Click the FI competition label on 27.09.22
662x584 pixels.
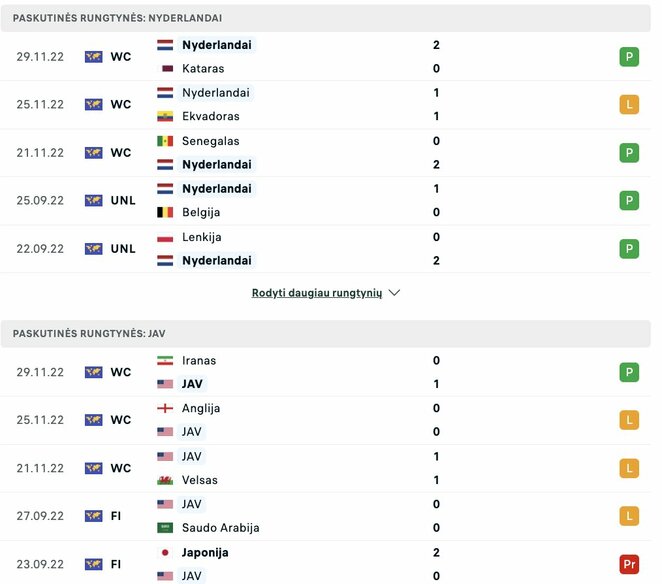click(116, 516)
